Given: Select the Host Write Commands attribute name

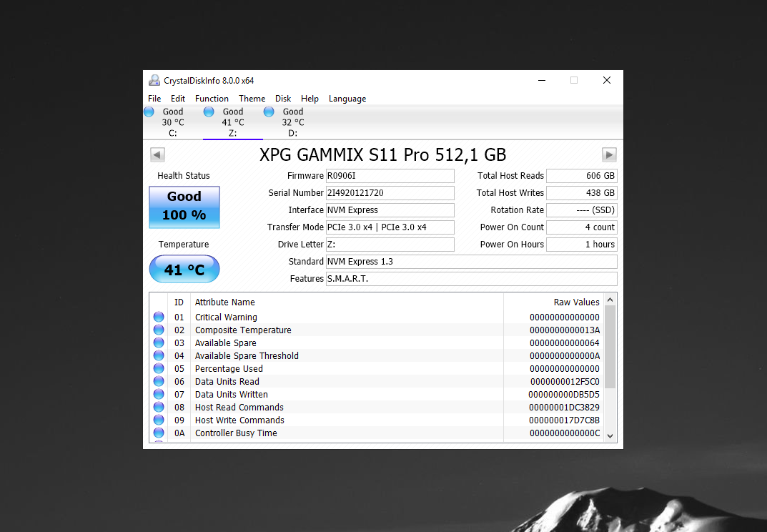Looking at the screenshot, I should click(x=239, y=420).
